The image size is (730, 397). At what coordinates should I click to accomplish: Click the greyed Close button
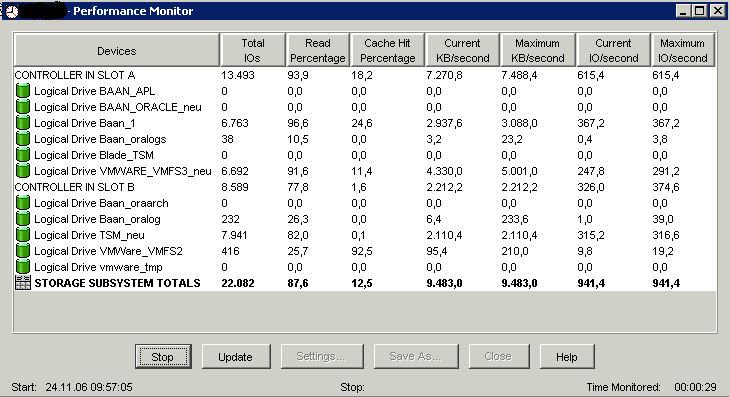499,357
